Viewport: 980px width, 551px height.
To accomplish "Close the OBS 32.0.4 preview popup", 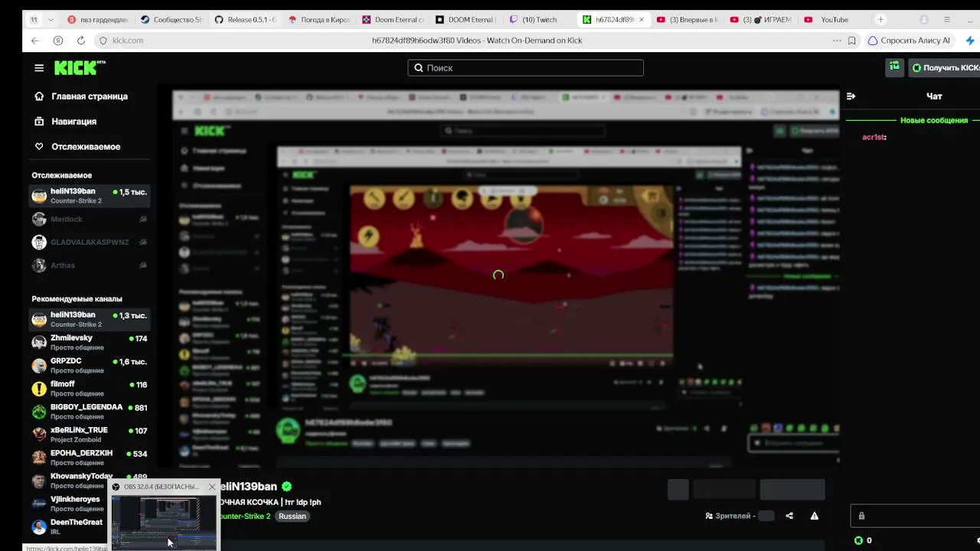I will click(212, 487).
